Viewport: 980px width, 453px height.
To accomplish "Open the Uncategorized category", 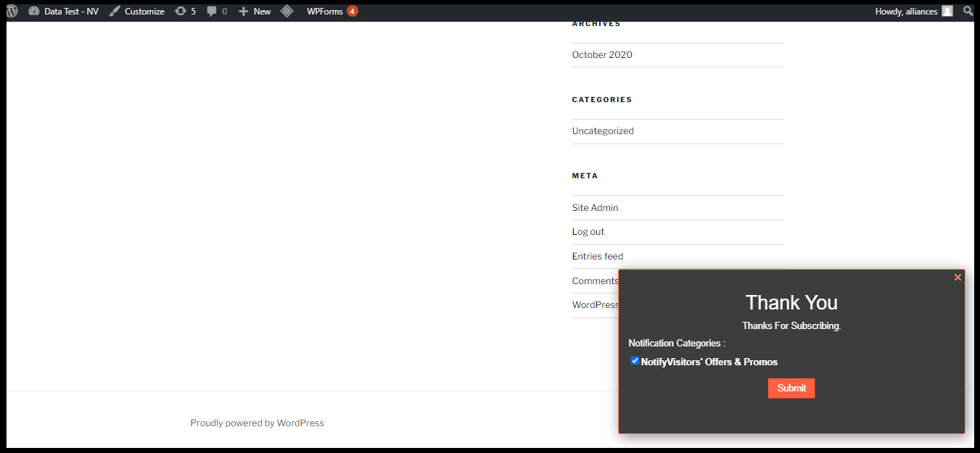I will point(603,131).
